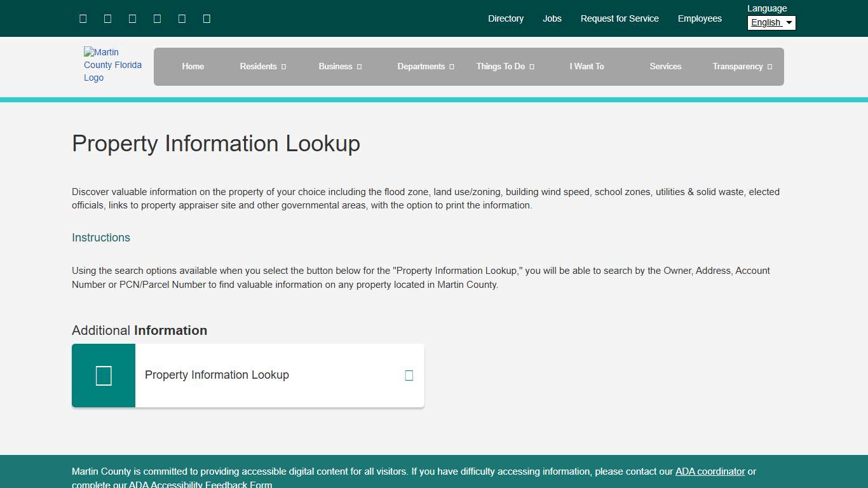Select Home in the navigation bar
The image size is (868, 488).
click(x=193, y=66)
